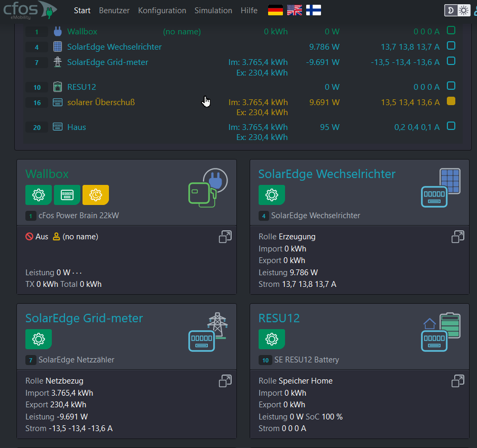Click the cFos eMobility logo
This screenshot has height=448, width=477.
pyautogui.click(x=30, y=10)
